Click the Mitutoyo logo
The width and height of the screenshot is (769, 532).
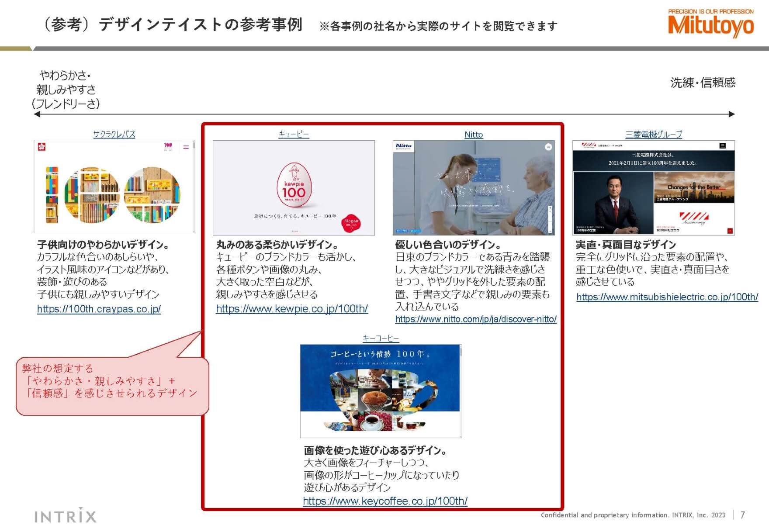point(711,23)
